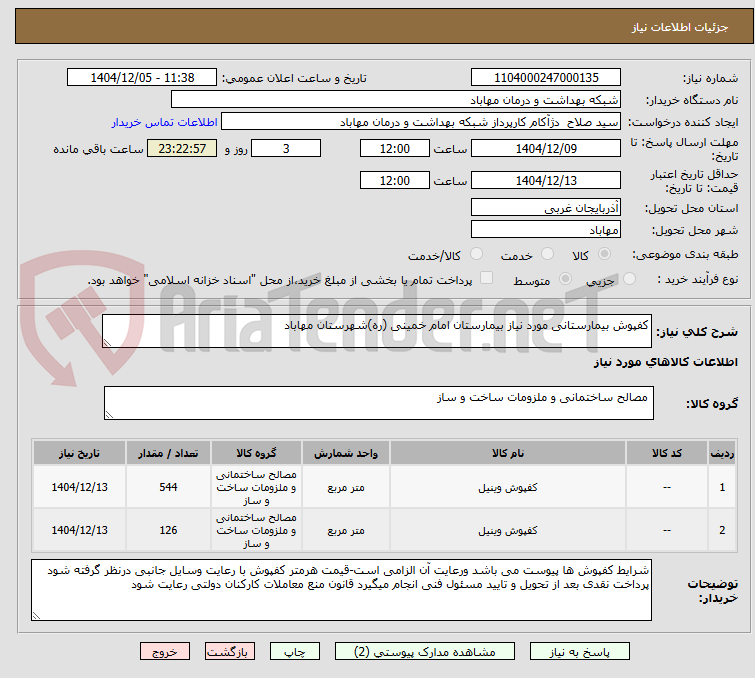The image size is (755, 678).
Task: Click the نام کالا column header
Action: click(x=508, y=453)
